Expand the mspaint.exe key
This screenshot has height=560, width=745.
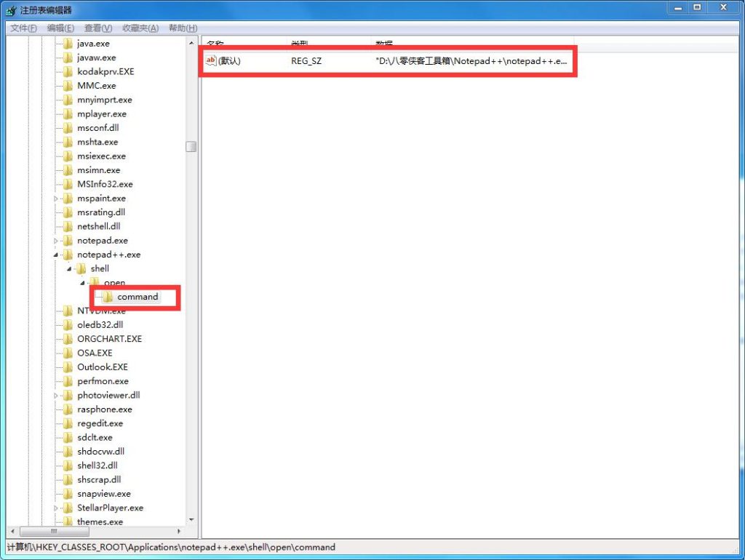(55, 199)
